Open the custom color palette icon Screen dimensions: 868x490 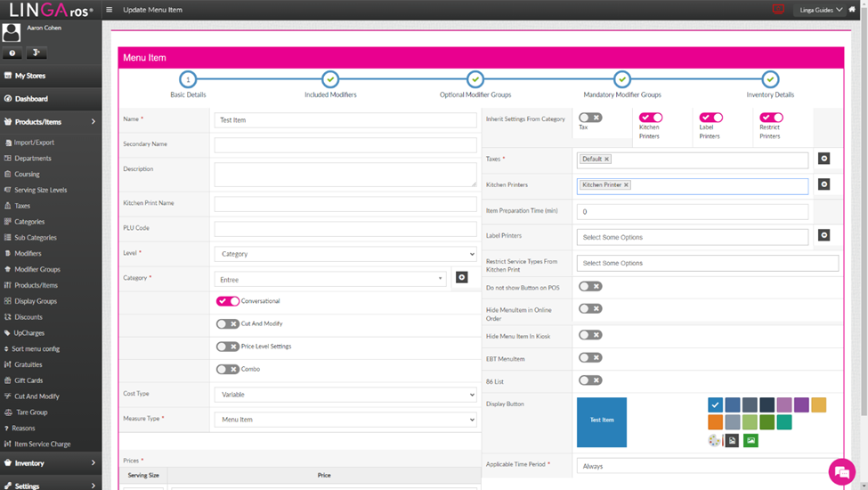click(x=714, y=441)
